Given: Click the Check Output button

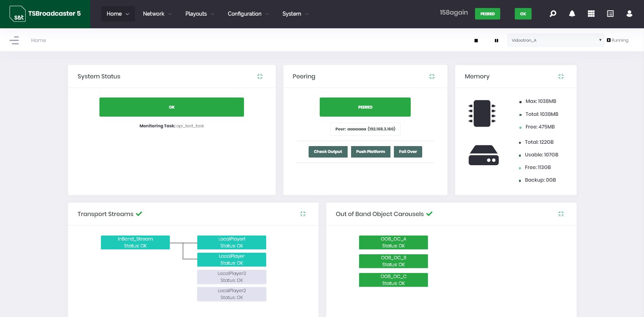Looking at the screenshot, I should click(328, 152).
